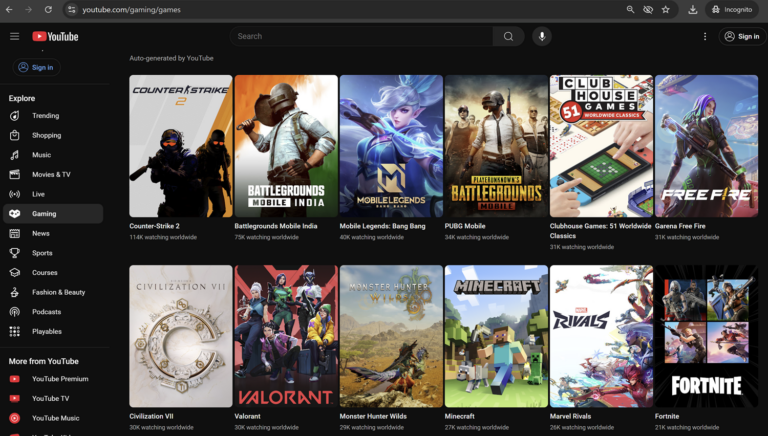
Task: Open the hamburger guide menu
Action: point(15,36)
